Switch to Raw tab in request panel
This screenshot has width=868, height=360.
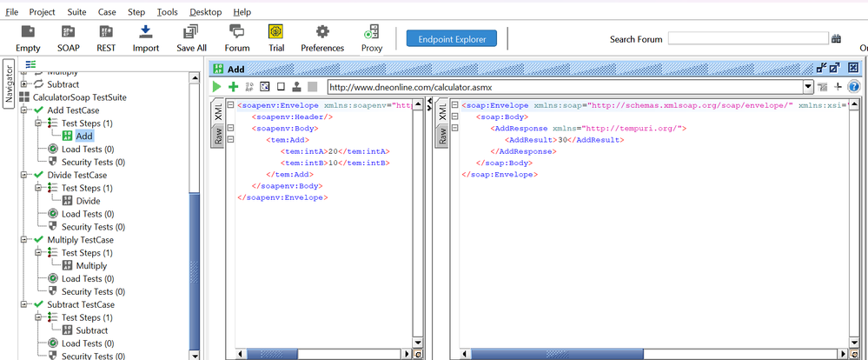coord(218,135)
